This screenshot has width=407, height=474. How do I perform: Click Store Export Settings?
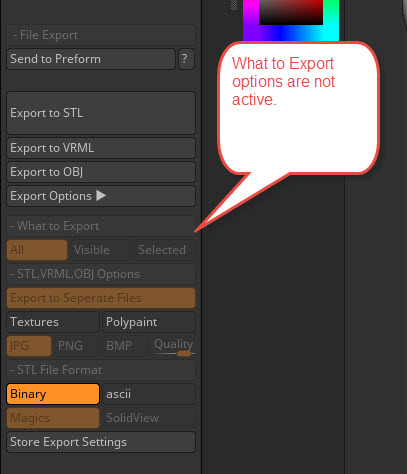click(x=101, y=442)
